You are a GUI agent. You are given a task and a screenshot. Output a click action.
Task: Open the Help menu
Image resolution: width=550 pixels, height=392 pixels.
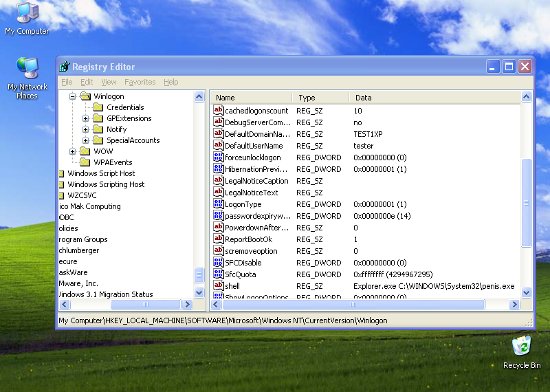(x=170, y=82)
